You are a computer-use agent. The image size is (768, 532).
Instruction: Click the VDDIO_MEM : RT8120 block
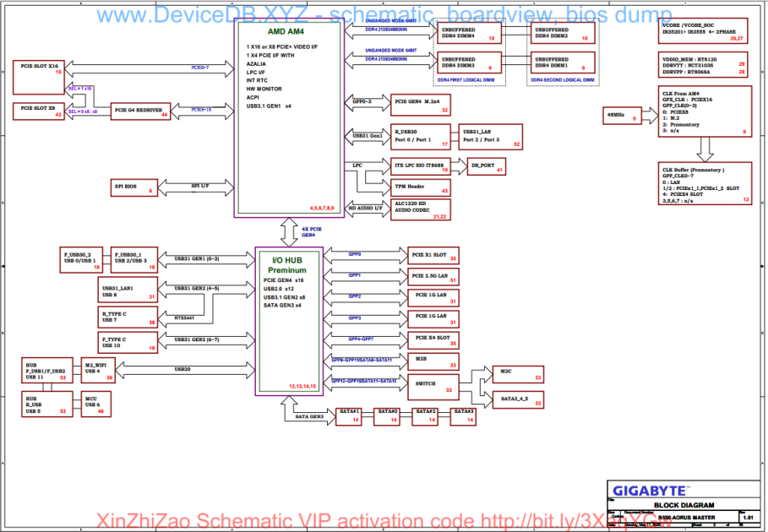703,65
